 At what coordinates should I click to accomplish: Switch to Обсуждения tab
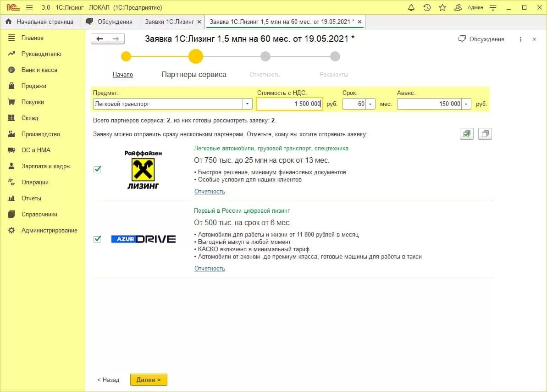click(x=110, y=22)
